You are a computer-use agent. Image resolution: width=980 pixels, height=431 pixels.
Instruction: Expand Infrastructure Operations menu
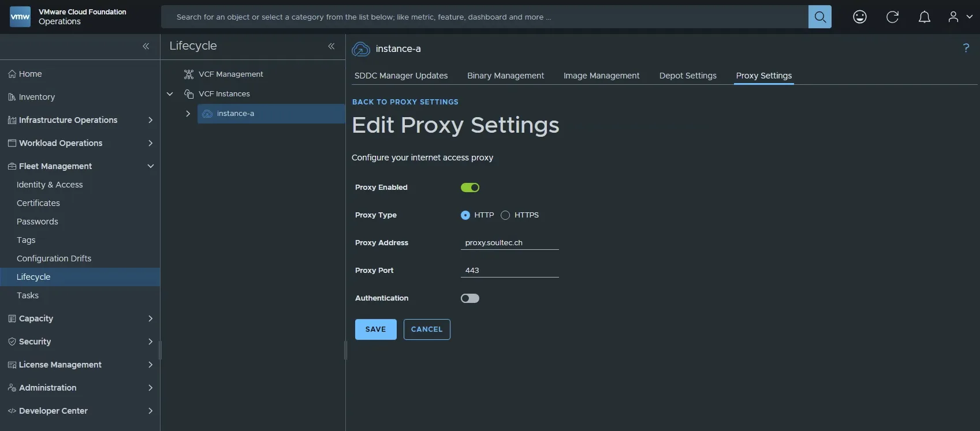coord(150,120)
